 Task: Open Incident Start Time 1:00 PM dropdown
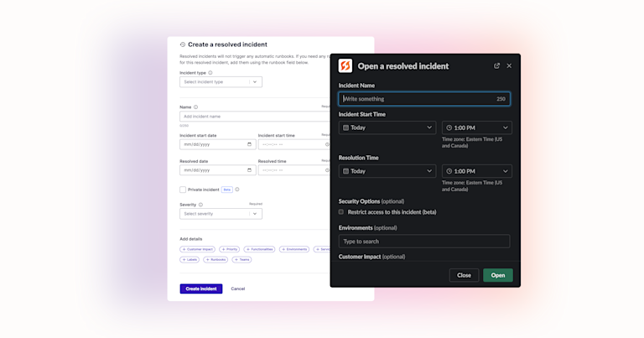pos(476,127)
